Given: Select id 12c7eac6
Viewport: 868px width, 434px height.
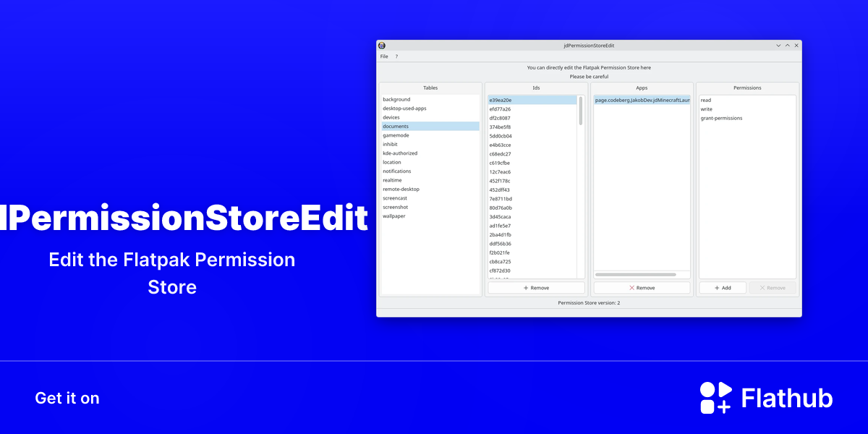Looking at the screenshot, I should (532, 172).
